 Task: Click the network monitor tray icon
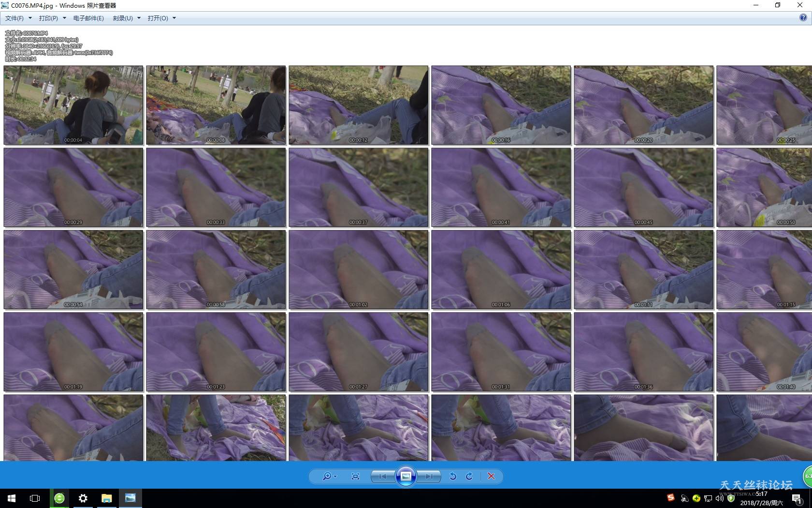[708, 498]
